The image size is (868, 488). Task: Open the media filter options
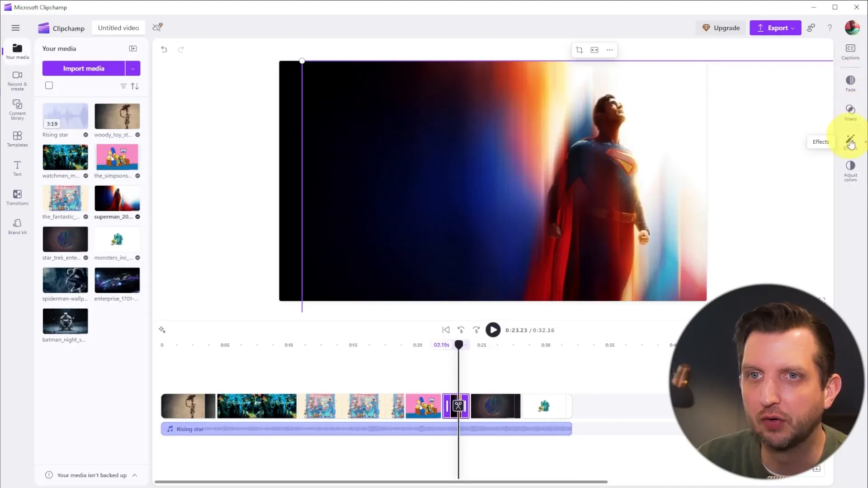tap(123, 86)
